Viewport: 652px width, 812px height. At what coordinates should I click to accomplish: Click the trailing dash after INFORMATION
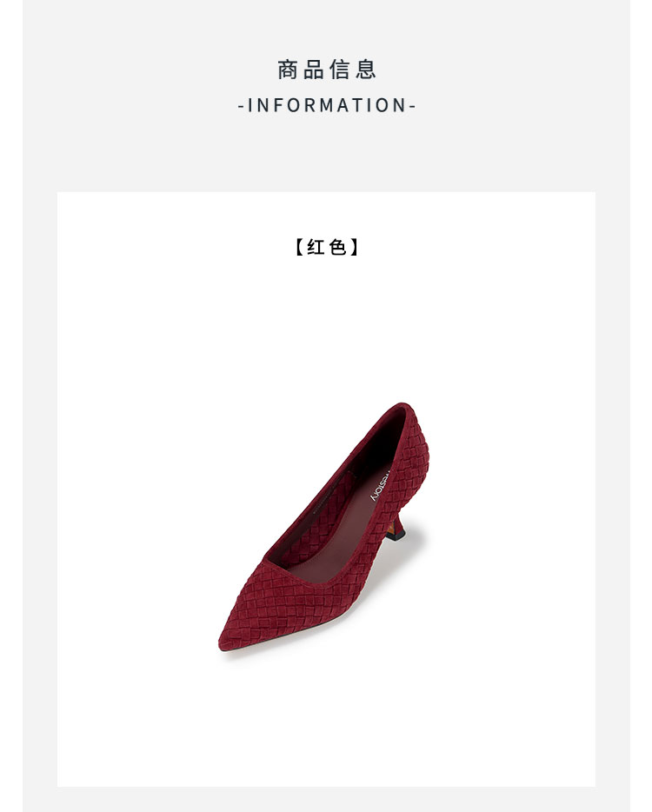pyautogui.click(x=412, y=106)
